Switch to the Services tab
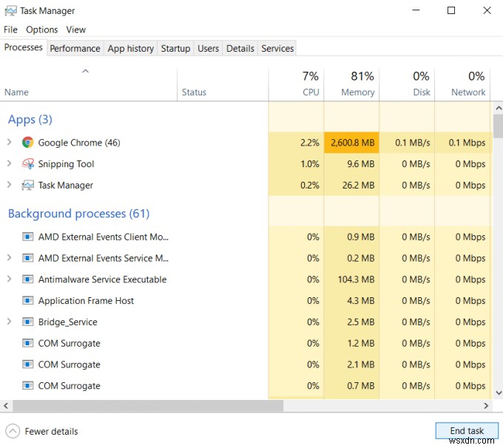This screenshot has width=503, height=448. (277, 49)
